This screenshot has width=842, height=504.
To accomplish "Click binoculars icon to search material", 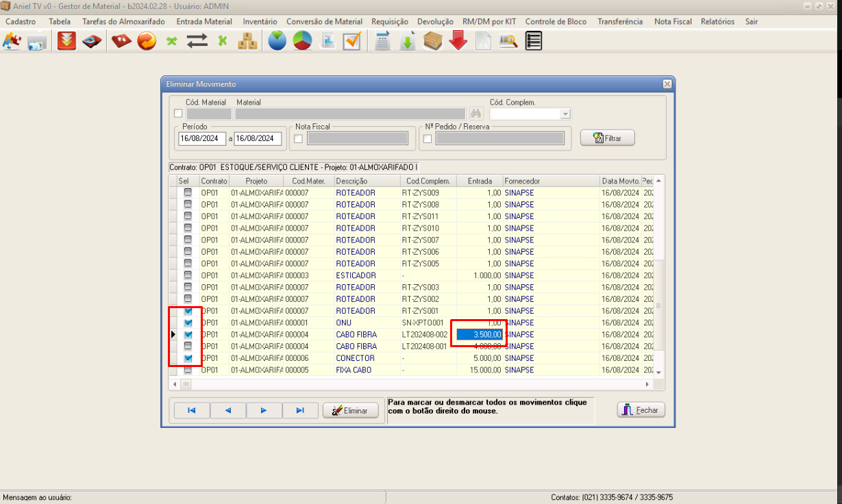I will 478,114.
